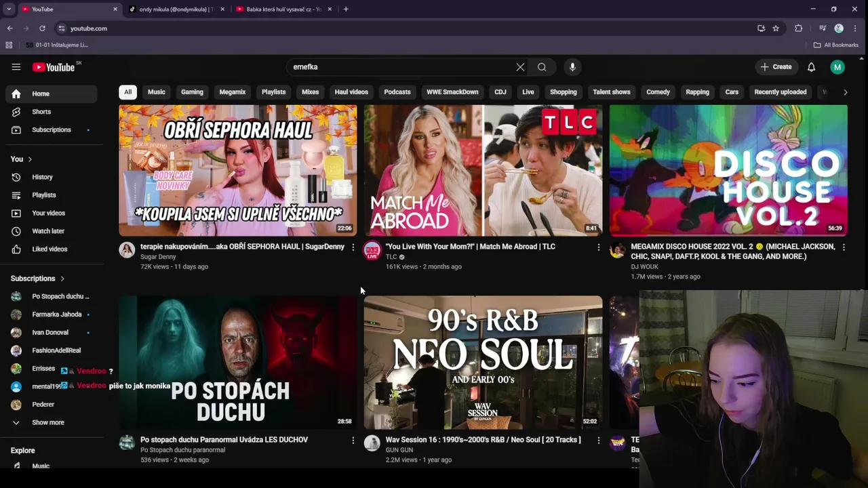Start voice search with microphone icon

[572, 67]
